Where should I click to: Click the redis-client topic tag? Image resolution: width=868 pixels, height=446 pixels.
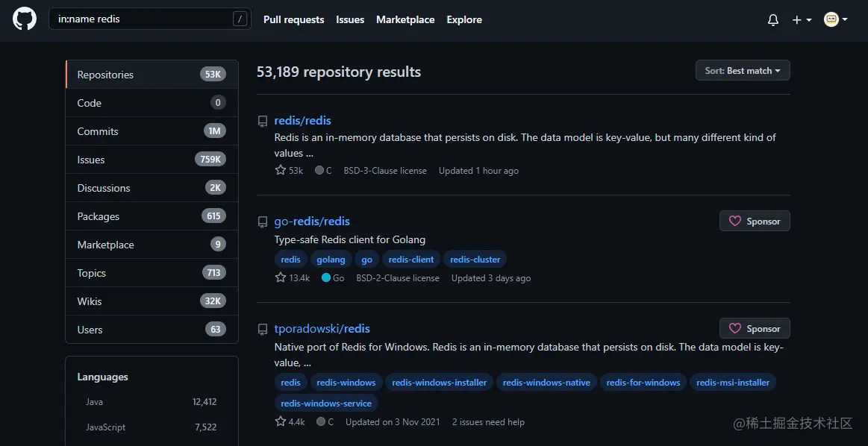411,259
